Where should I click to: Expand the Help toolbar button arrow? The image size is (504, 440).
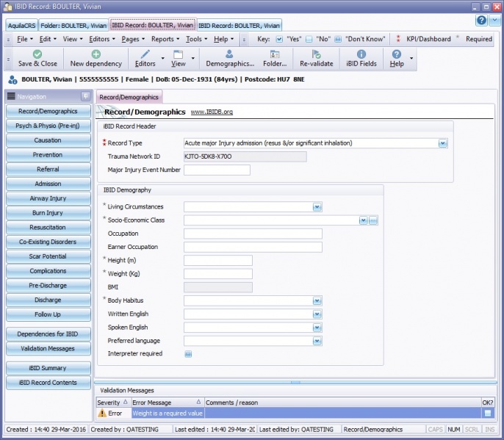(x=411, y=59)
